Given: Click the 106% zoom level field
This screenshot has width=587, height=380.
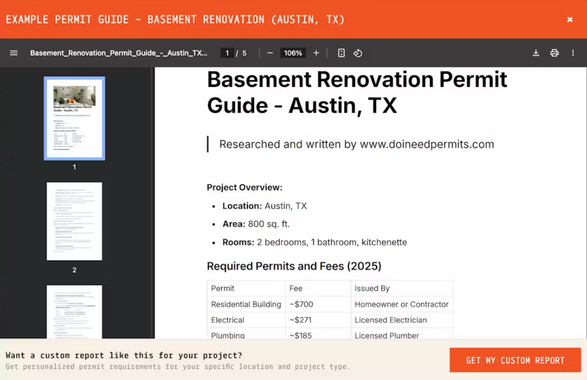Looking at the screenshot, I should [293, 53].
